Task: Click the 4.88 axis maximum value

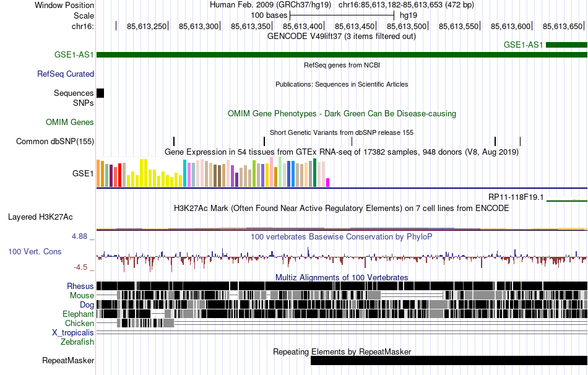Action: click(x=79, y=236)
